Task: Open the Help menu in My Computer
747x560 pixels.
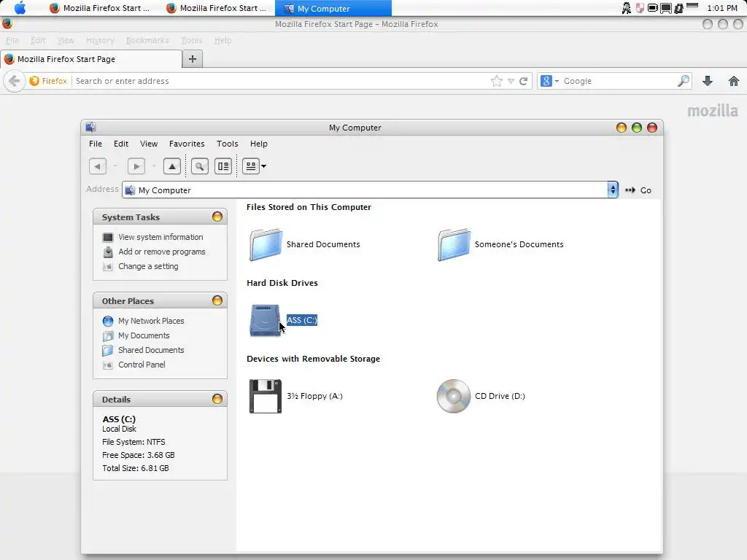Action: point(259,144)
